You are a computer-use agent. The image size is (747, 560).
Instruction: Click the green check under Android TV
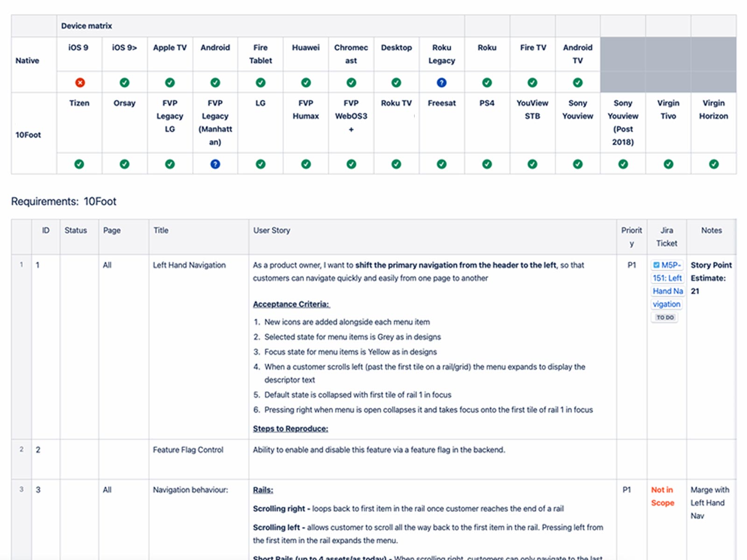tap(578, 83)
